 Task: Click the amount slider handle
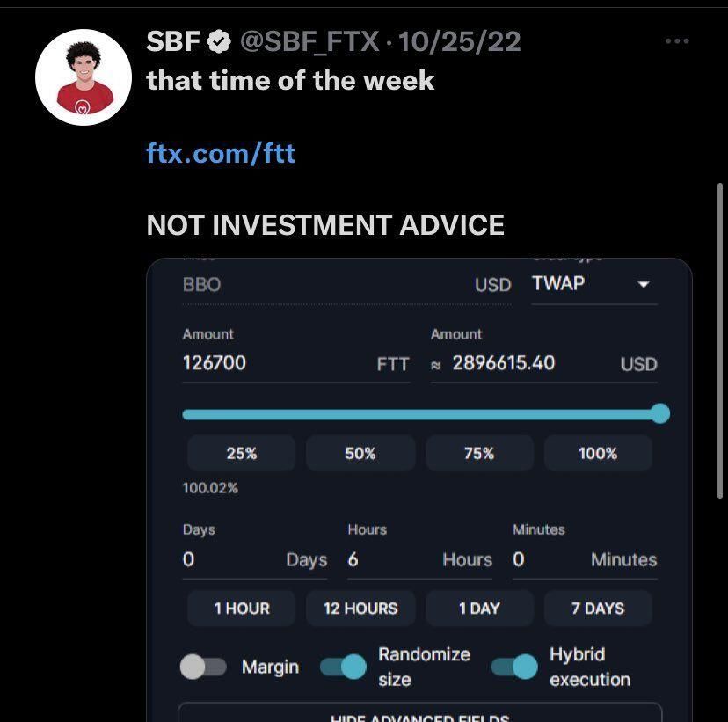pos(660,414)
